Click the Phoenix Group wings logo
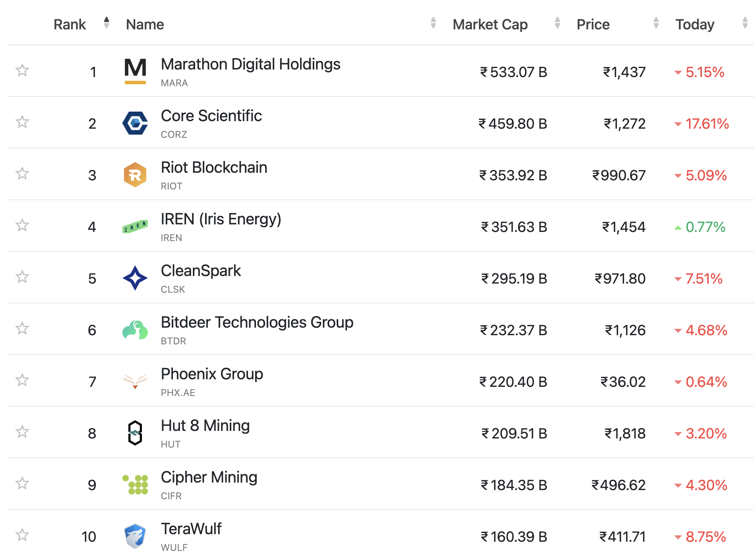754x560 pixels. pyautogui.click(x=135, y=381)
